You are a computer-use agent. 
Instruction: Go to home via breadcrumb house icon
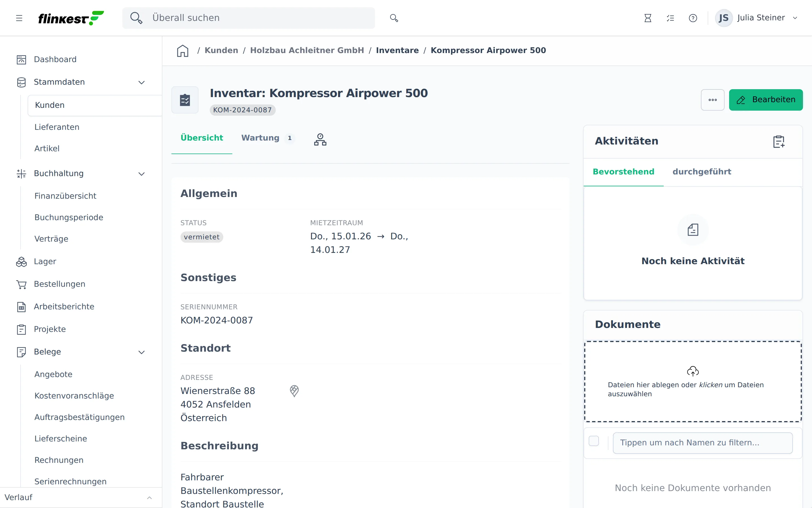[x=183, y=51]
